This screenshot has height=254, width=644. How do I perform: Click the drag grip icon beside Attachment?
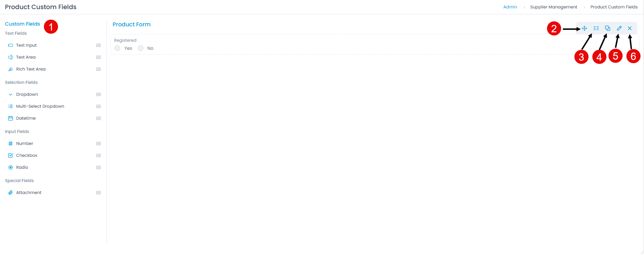point(98,193)
